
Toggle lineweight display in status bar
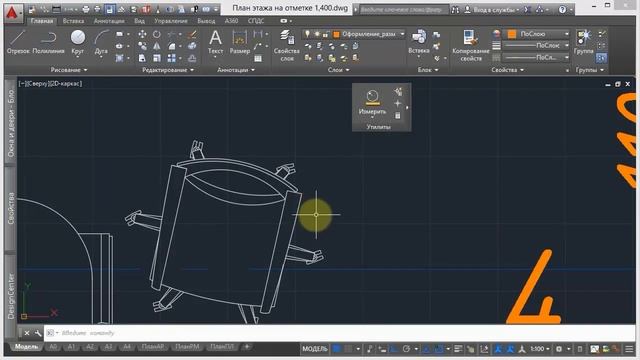(x=458, y=349)
